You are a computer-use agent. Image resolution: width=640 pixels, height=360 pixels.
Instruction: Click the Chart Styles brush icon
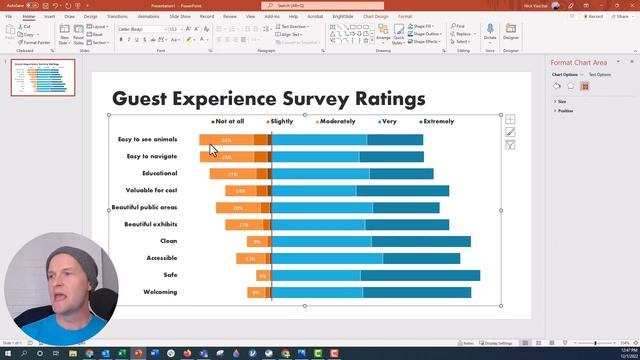[x=510, y=132]
